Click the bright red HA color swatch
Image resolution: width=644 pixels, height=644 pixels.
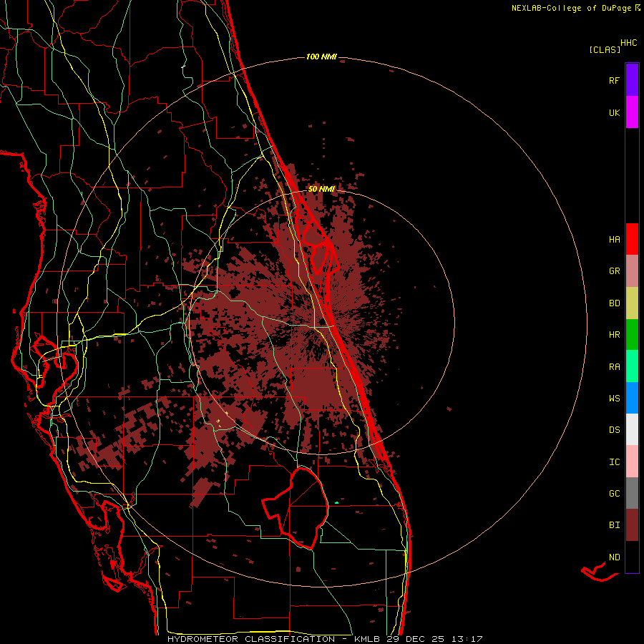(632, 239)
